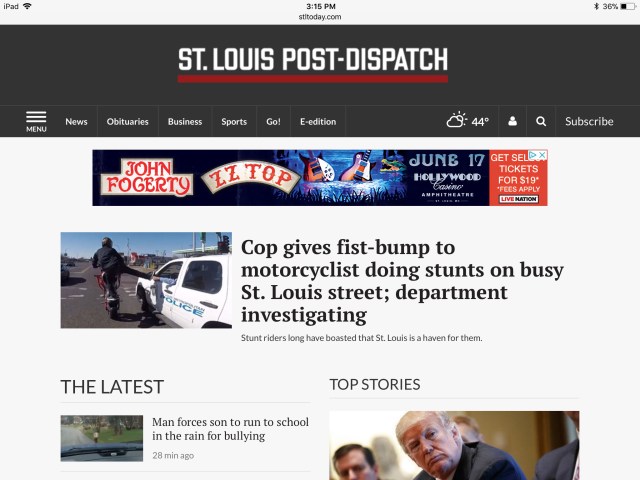This screenshot has width=640, height=480.
Task: Open the E-edition link
Action: click(x=318, y=122)
